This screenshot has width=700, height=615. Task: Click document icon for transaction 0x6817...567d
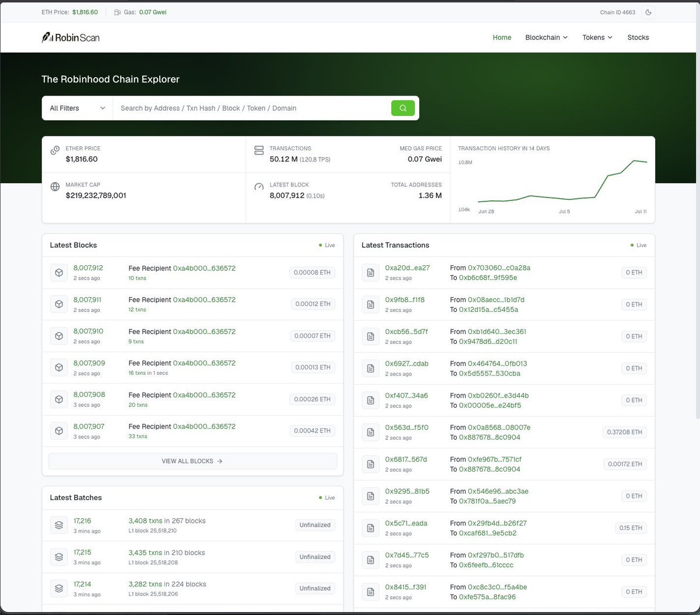tap(370, 464)
